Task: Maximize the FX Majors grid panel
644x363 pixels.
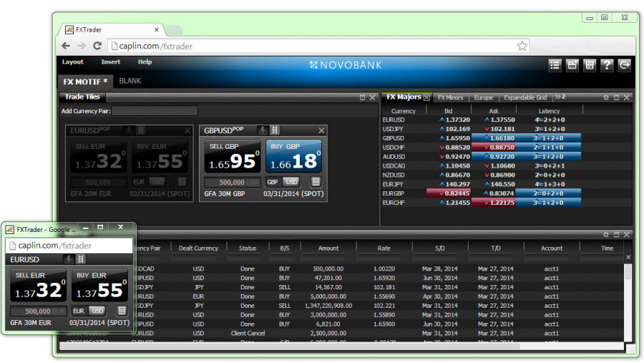Action: tap(617, 97)
